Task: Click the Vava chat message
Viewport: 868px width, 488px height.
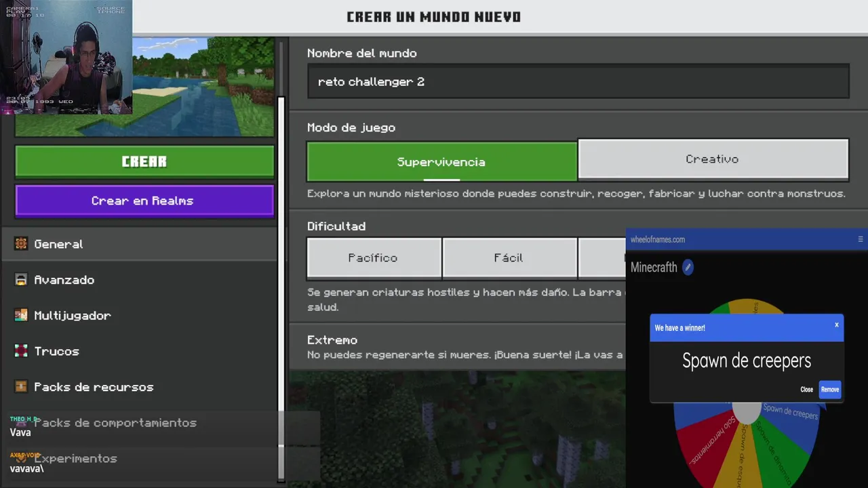Action: point(20,432)
